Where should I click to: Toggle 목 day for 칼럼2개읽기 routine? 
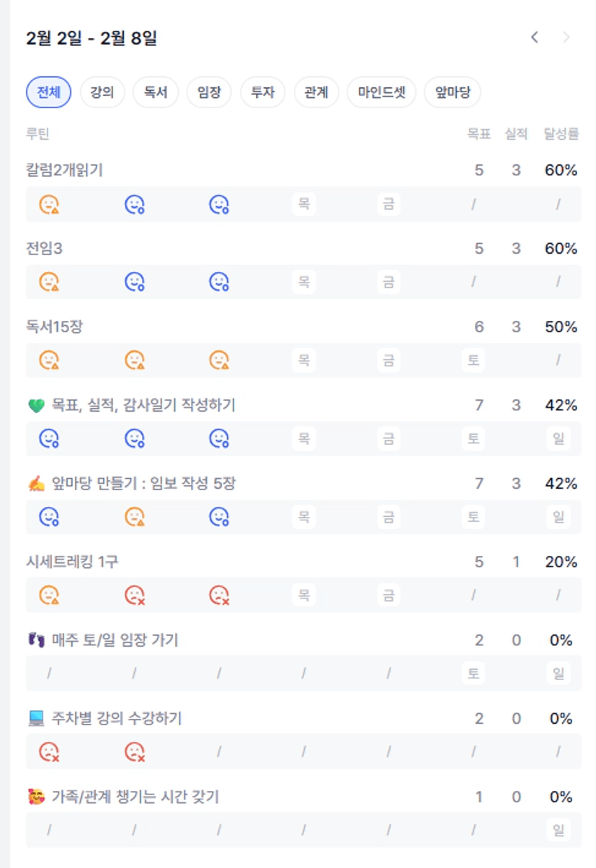304,205
